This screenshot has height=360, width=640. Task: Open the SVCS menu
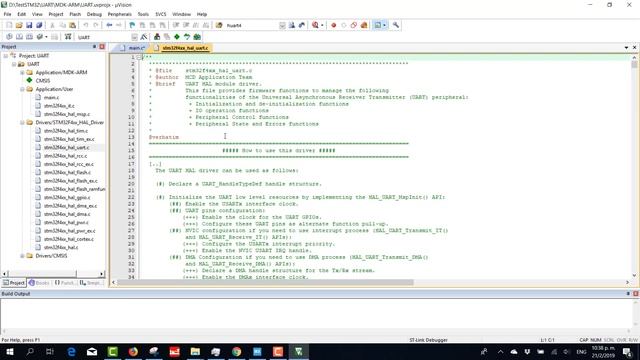pos(161,14)
